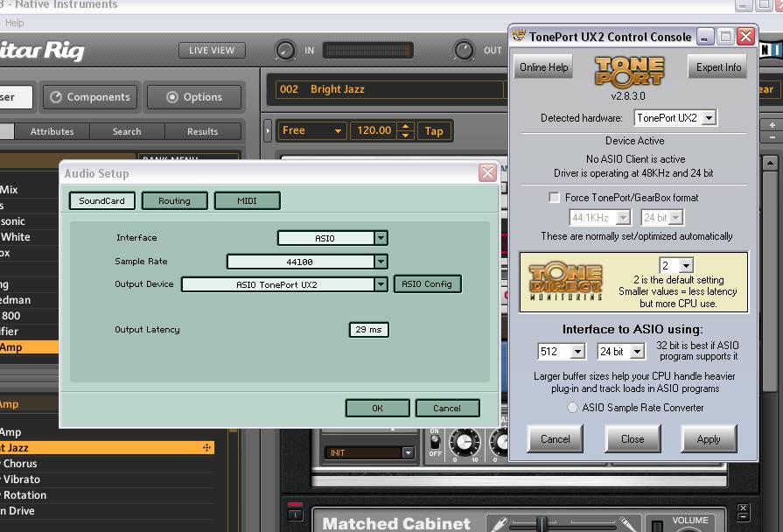Viewport: 783px width, 532px height.
Task: Click the small expand arrow left of Free
Action: pos(268,131)
